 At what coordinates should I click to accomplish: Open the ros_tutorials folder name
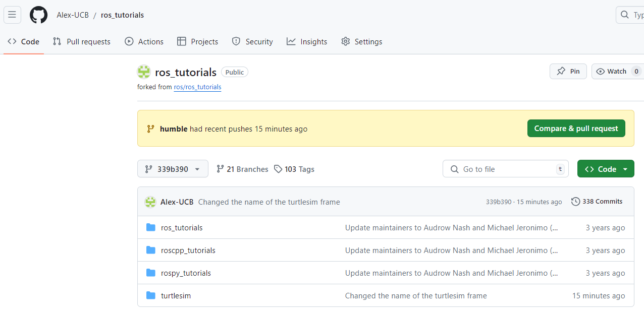pyautogui.click(x=182, y=228)
